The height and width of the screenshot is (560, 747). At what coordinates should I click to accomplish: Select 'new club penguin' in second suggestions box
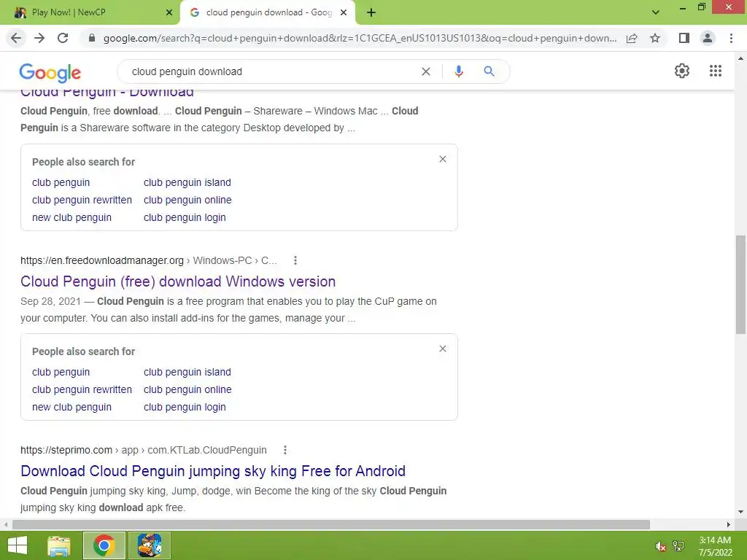[72, 407]
